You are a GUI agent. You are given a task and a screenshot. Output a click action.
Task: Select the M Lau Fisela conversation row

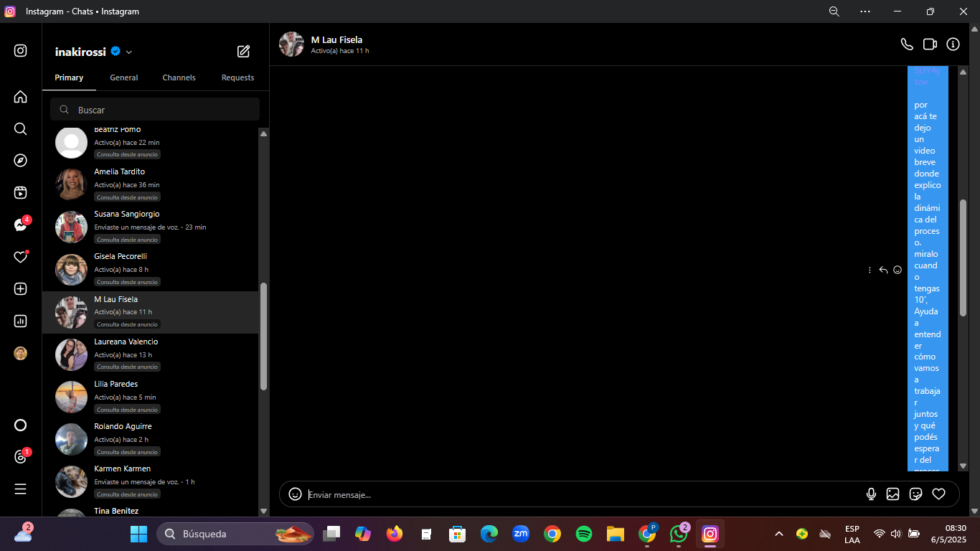[151, 312]
